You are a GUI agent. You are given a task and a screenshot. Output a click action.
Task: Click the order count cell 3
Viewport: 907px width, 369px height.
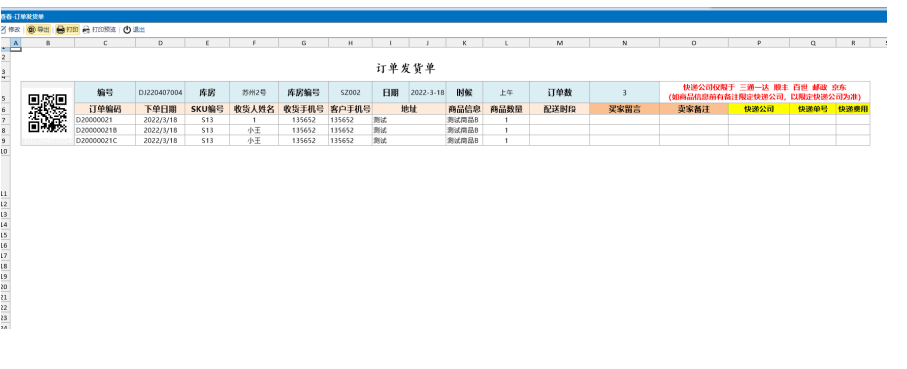[x=625, y=93]
